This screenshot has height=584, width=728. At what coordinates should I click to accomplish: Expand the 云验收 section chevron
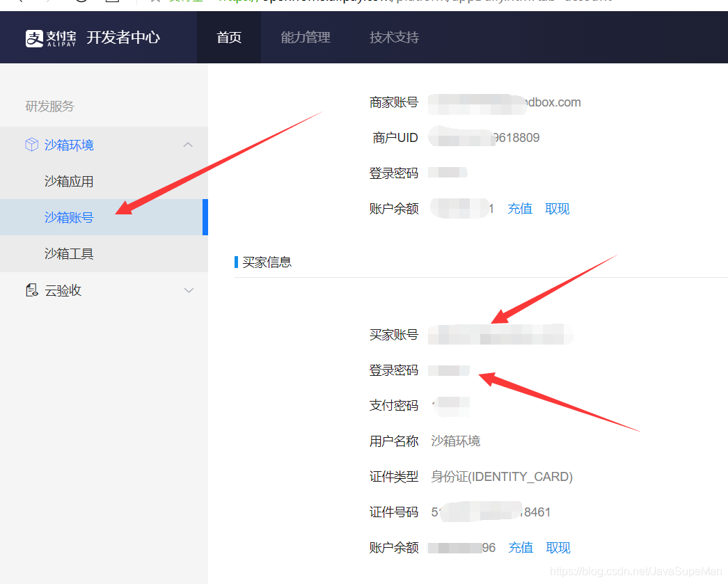(189, 290)
